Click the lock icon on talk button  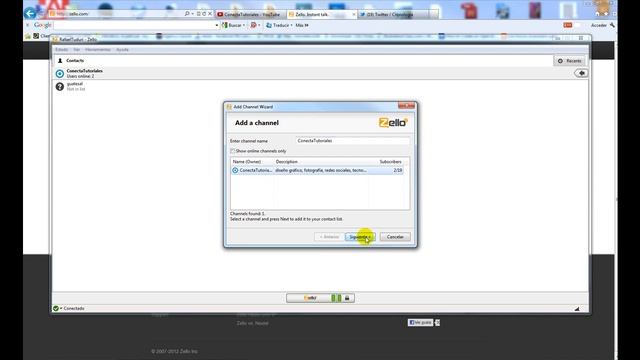coord(347,298)
